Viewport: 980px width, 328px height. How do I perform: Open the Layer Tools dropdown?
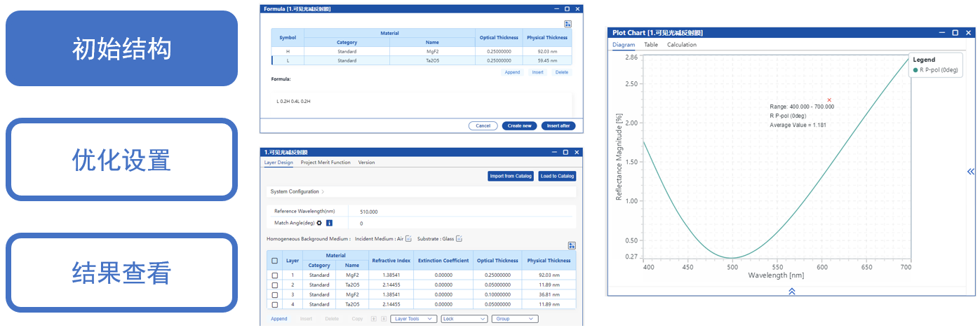pos(413,319)
